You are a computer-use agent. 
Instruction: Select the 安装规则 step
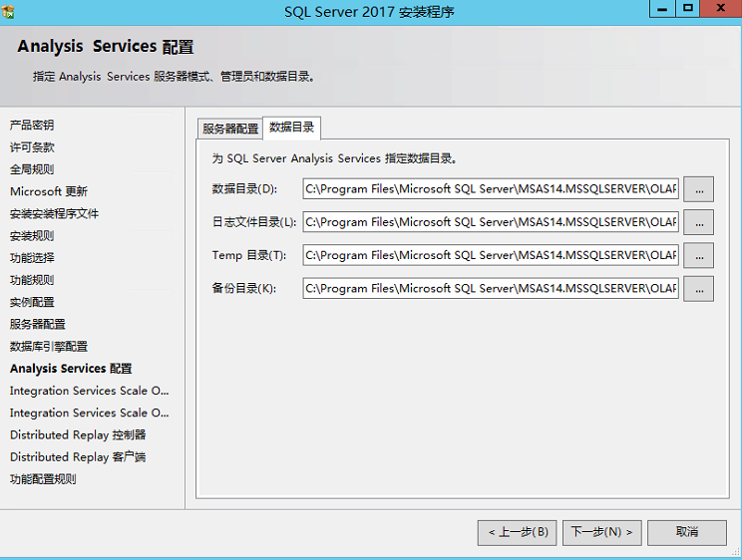(32, 235)
